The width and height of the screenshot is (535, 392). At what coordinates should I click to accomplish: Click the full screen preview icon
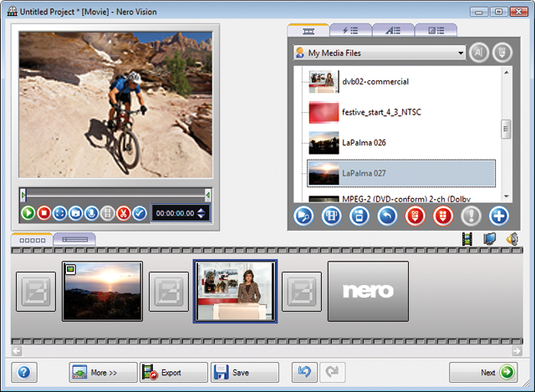click(x=60, y=213)
